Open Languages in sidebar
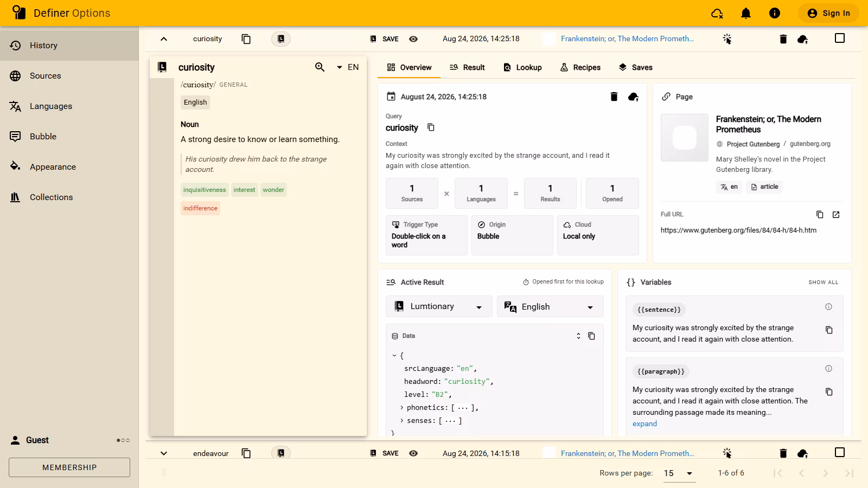Viewport: 868px width, 488px height. click(69, 106)
